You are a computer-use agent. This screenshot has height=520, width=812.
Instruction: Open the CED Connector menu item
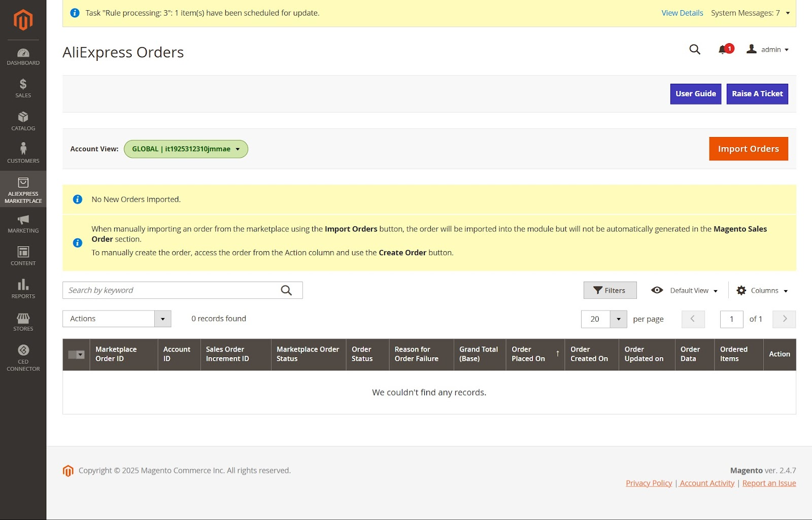[23, 358]
